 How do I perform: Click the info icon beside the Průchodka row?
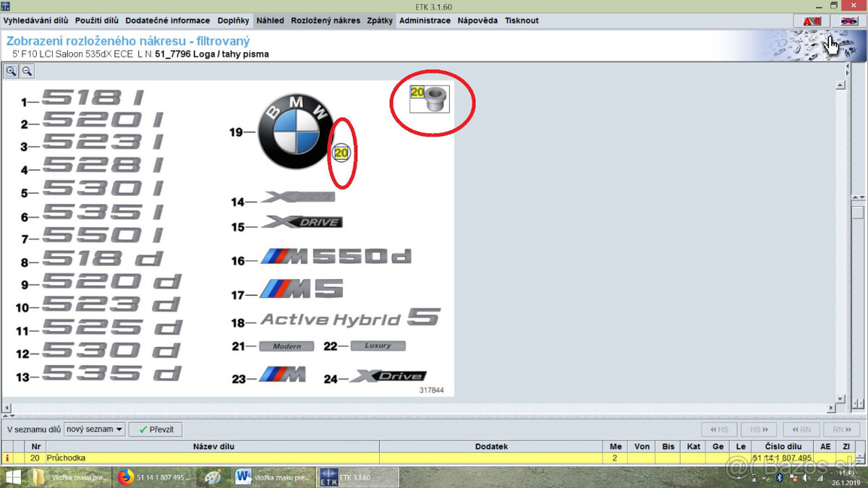pyautogui.click(x=7, y=457)
